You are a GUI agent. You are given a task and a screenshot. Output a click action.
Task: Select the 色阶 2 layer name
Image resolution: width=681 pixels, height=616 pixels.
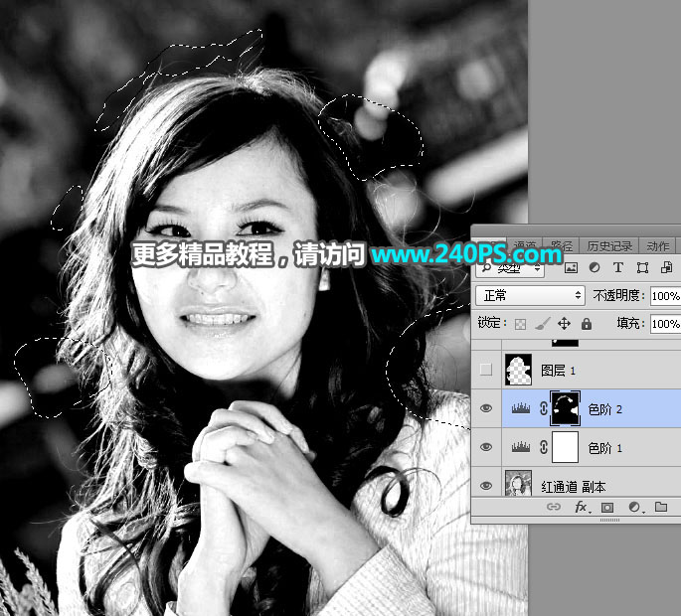pyautogui.click(x=604, y=409)
